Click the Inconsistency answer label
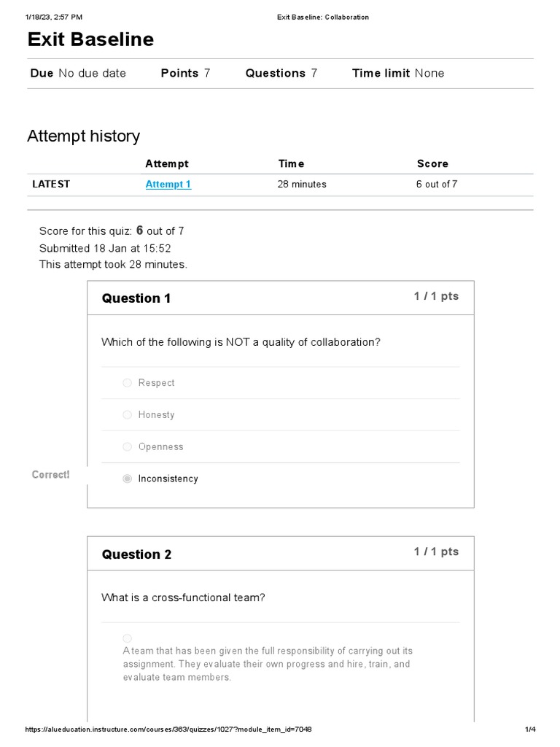This screenshot has width=560, height=747. pos(168,479)
